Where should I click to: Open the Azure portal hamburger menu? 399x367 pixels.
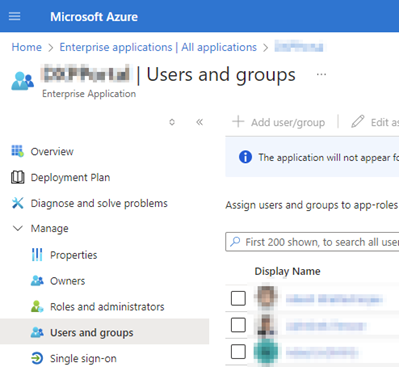click(14, 16)
